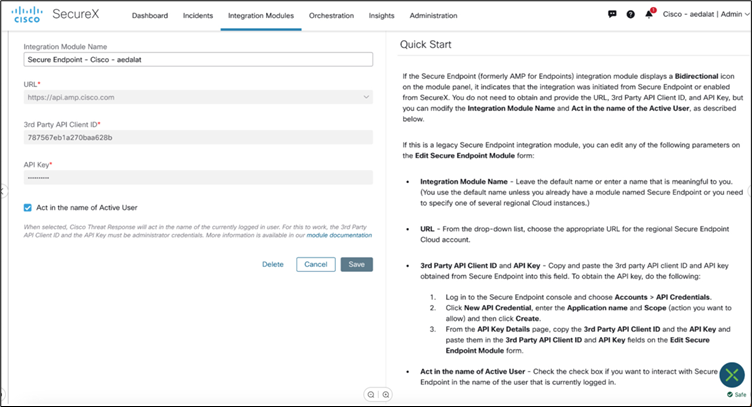The image size is (752, 407).
Task: Click the Save button
Action: point(357,264)
